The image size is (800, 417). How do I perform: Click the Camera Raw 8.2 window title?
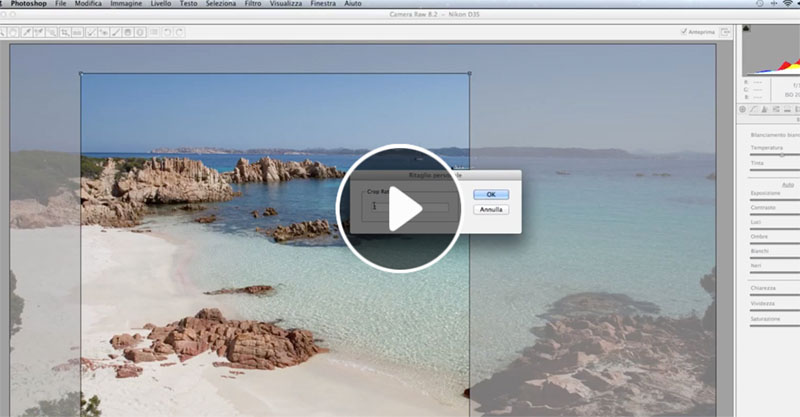434,14
